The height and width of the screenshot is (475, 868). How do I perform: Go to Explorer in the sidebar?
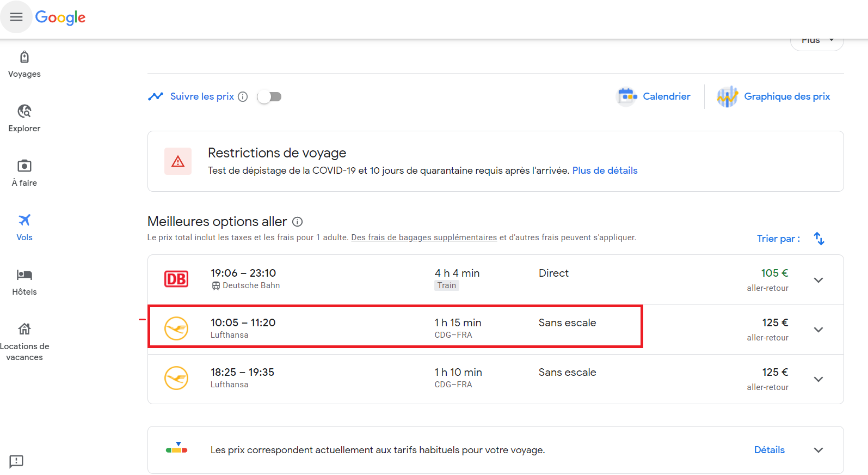(x=24, y=119)
